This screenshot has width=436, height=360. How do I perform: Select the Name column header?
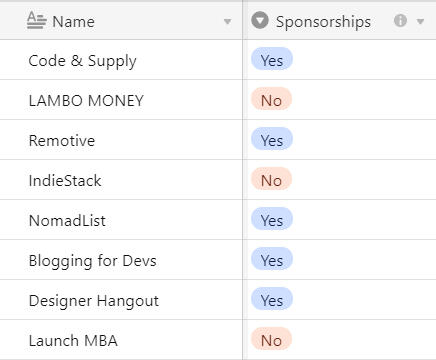pyautogui.click(x=121, y=21)
